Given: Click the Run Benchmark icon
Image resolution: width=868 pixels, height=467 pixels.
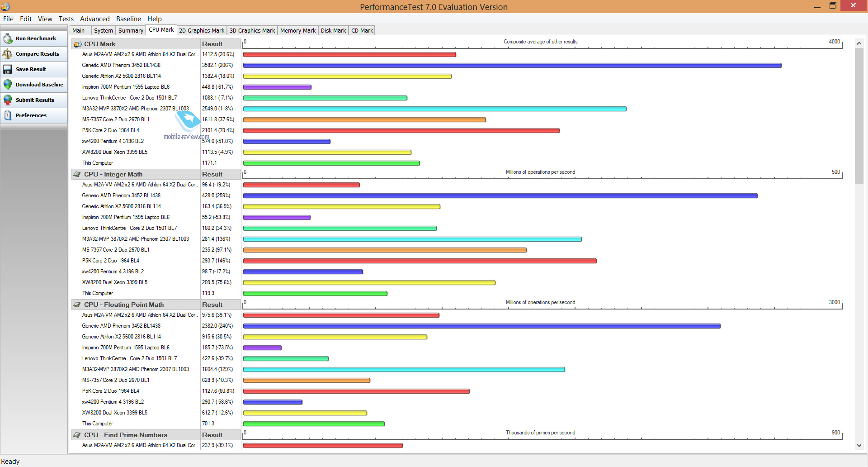Looking at the screenshot, I should 8,38.
